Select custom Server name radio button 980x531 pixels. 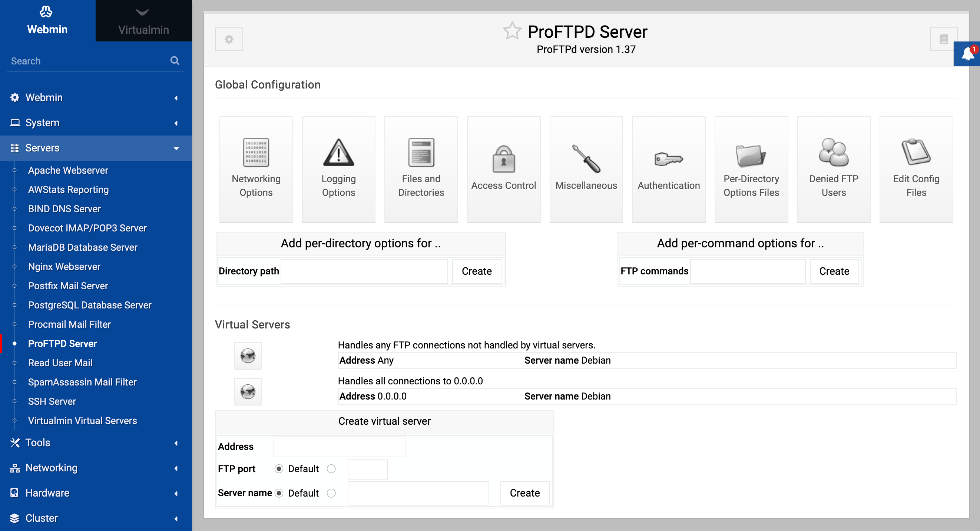331,493
